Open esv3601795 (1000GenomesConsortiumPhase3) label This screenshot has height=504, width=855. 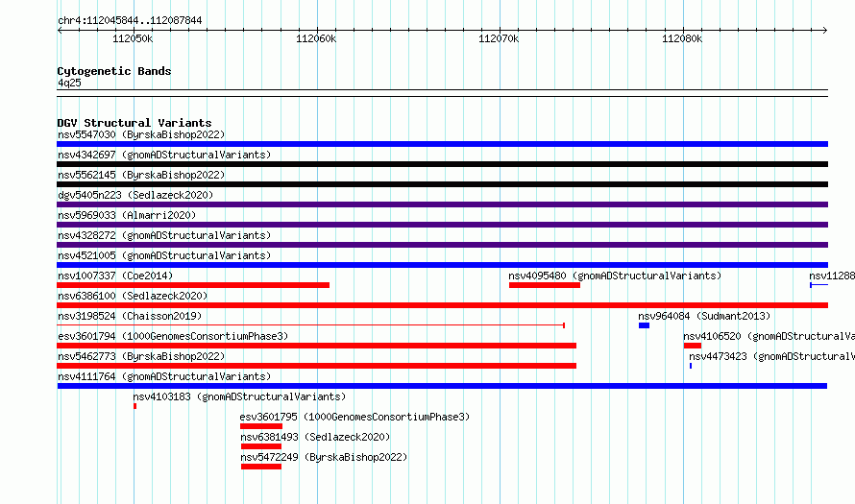[x=354, y=417]
